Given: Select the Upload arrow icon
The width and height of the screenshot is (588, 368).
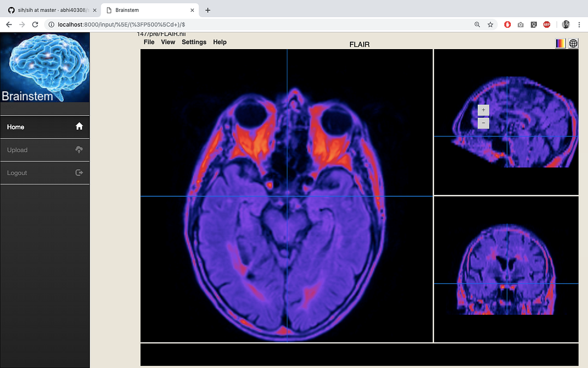Looking at the screenshot, I should [79, 149].
